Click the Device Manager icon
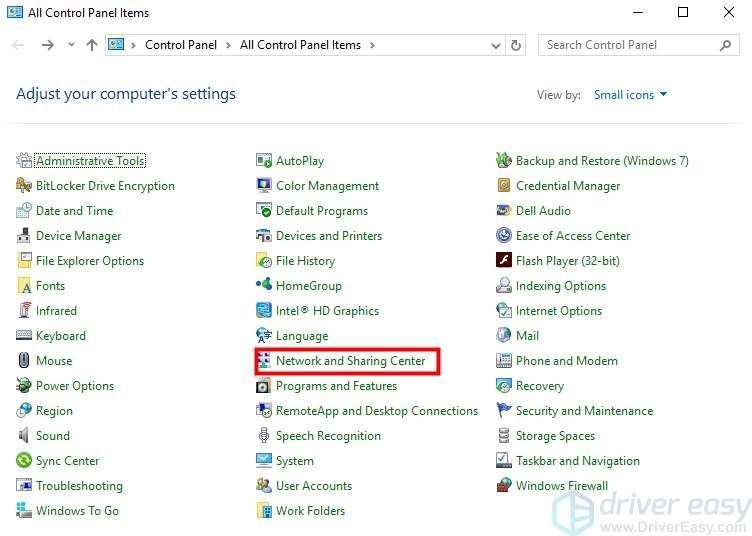Viewport: 752px width, 536px height. point(24,236)
